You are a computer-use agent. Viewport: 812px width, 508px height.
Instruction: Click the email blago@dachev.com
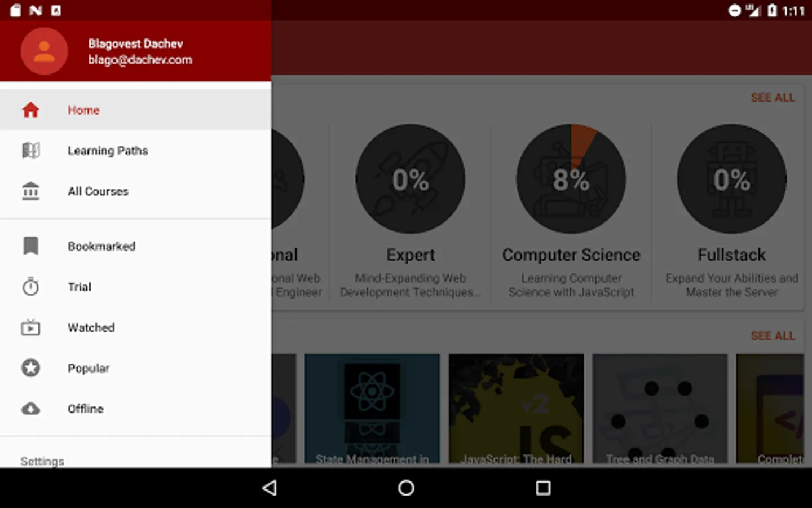click(x=140, y=60)
